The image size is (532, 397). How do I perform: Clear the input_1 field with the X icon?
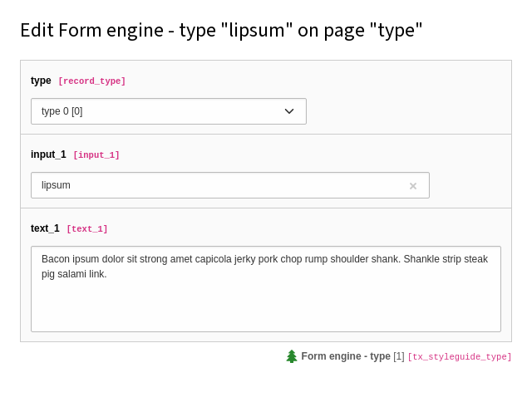[412, 186]
